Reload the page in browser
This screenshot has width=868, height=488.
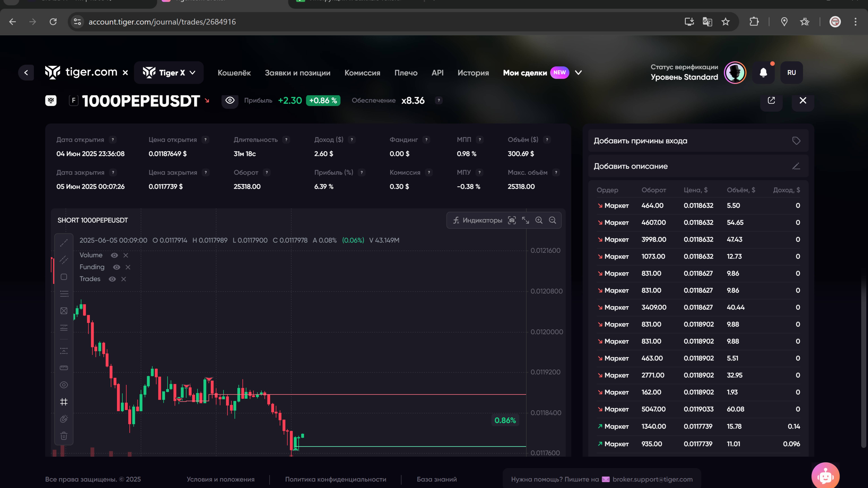(53, 22)
